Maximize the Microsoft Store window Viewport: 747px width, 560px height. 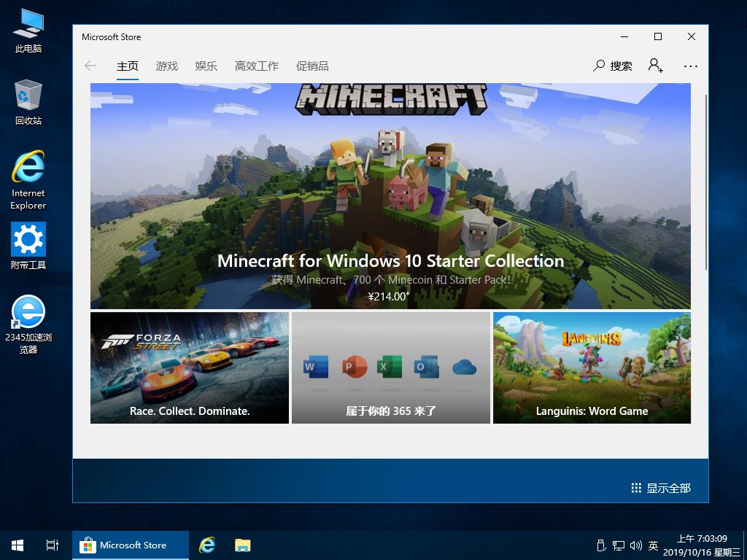pyautogui.click(x=658, y=36)
